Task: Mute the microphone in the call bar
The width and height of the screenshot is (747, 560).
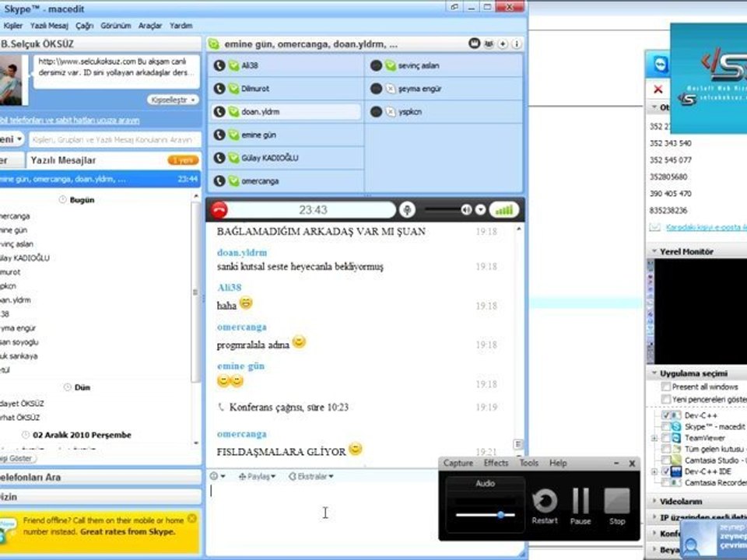Action: tap(407, 210)
